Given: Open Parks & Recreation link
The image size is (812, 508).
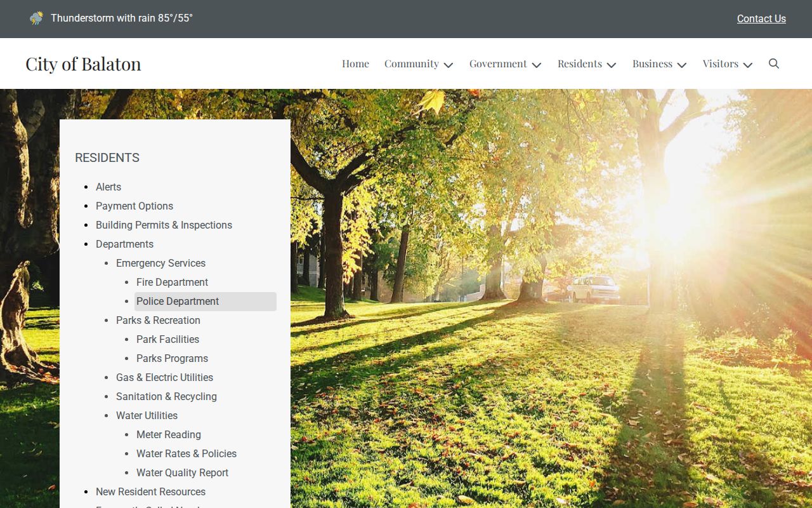Looking at the screenshot, I should (158, 320).
